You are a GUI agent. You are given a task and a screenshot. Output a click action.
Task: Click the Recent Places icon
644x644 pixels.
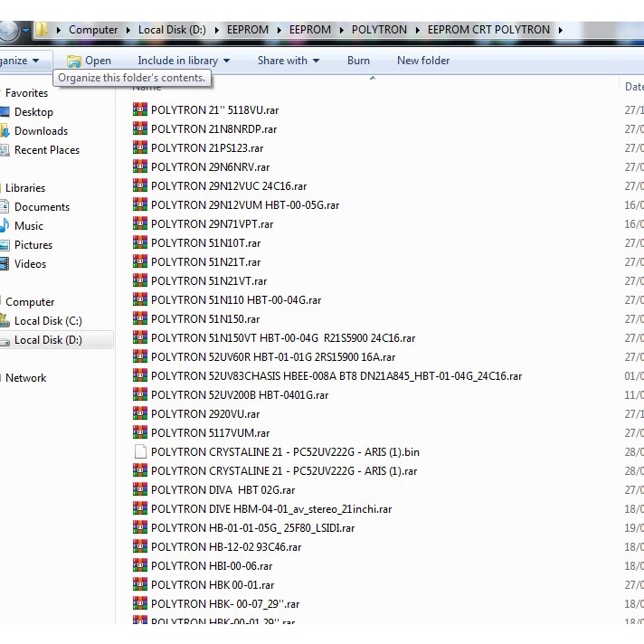click(x=5, y=149)
